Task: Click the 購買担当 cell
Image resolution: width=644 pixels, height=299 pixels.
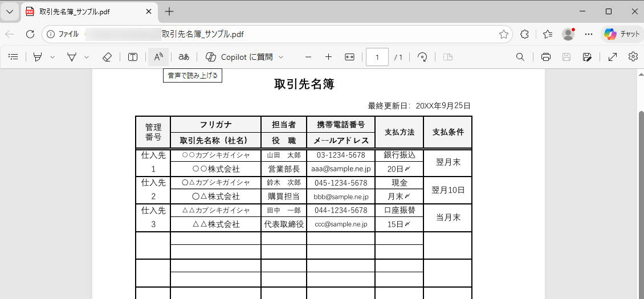Action: [284, 196]
